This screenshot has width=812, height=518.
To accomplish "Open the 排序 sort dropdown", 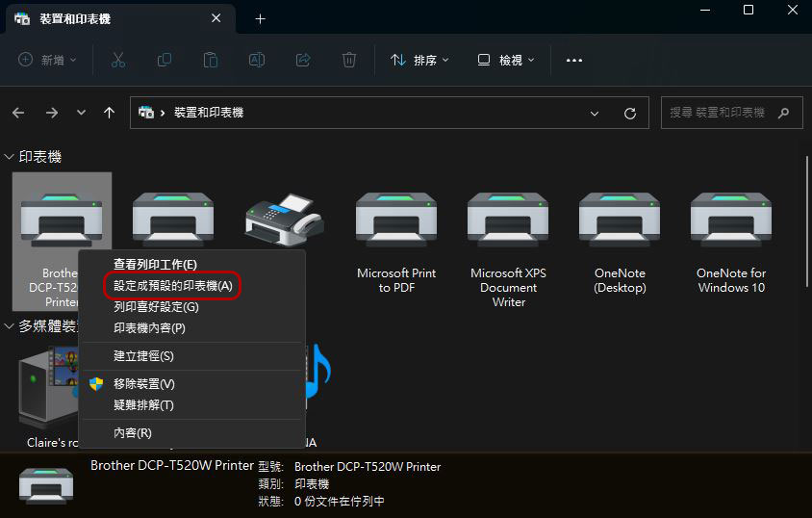I will (x=419, y=60).
